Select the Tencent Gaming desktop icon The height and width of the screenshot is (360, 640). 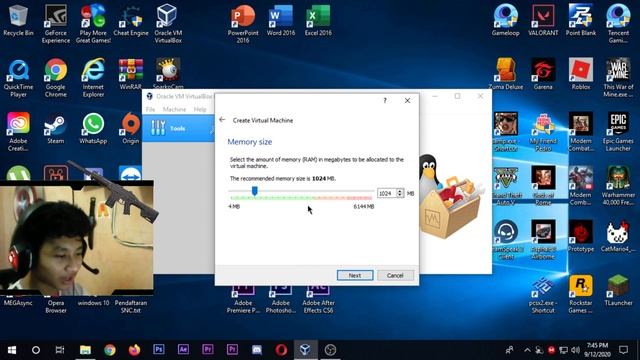click(618, 23)
